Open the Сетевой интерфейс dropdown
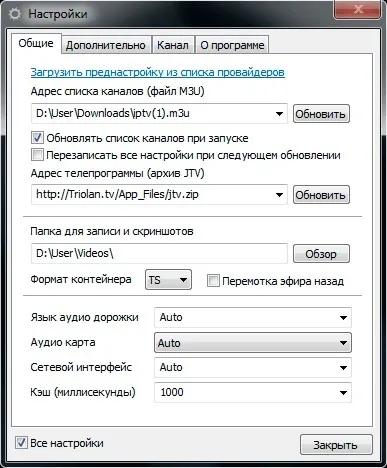The image size is (387, 468). pyautogui.click(x=253, y=367)
